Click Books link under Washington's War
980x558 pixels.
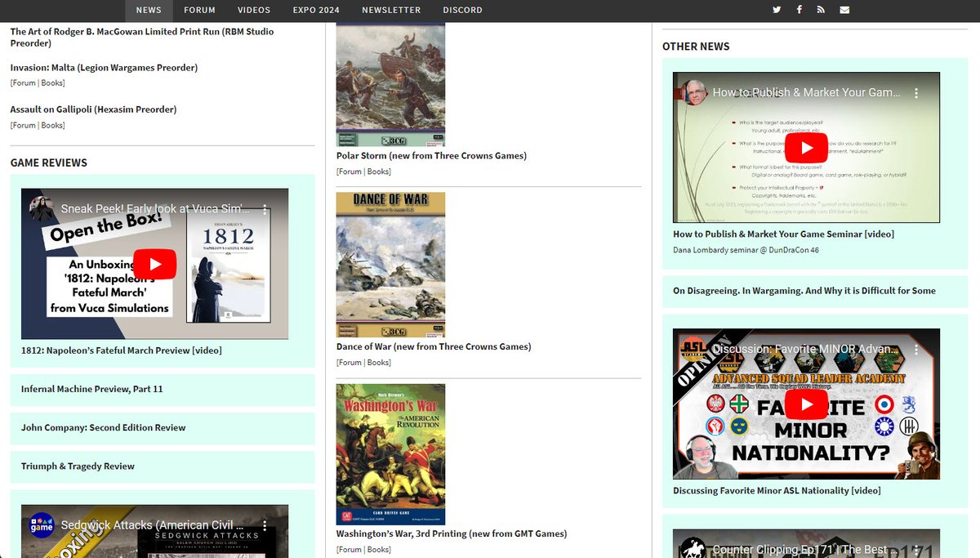pos(377,549)
